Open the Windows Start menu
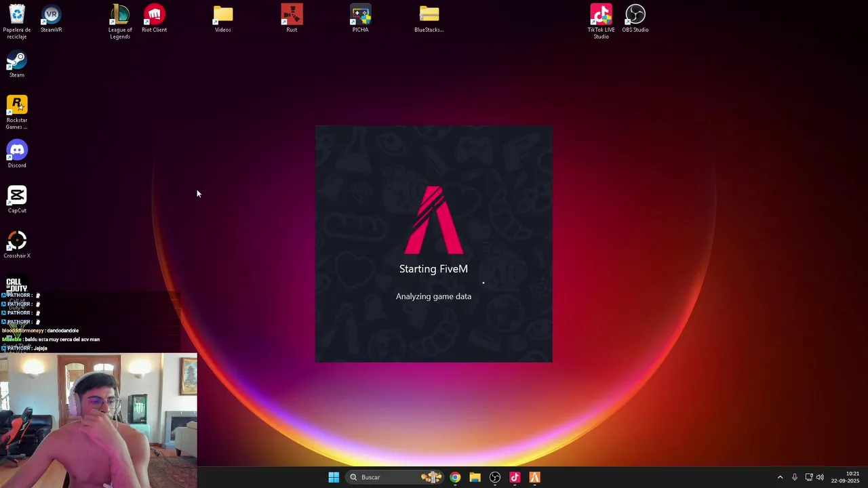The image size is (868, 488). [334, 477]
